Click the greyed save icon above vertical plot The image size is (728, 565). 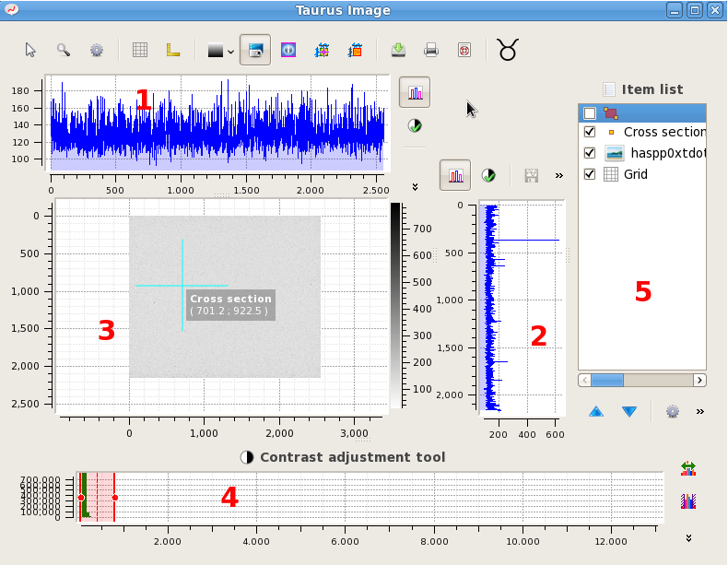(x=531, y=175)
